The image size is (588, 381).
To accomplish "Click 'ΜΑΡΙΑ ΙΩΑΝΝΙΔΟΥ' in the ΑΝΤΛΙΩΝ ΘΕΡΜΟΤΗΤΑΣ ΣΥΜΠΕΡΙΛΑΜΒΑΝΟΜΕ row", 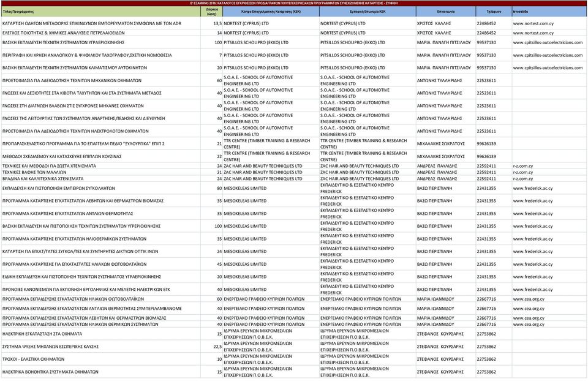I will (x=435, y=309).
